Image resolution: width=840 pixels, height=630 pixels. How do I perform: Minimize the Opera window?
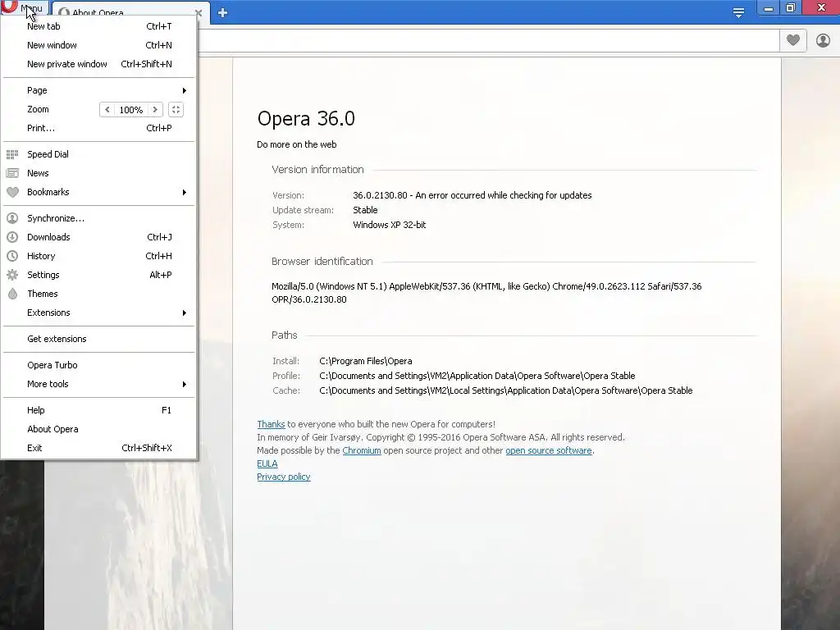pyautogui.click(x=768, y=7)
